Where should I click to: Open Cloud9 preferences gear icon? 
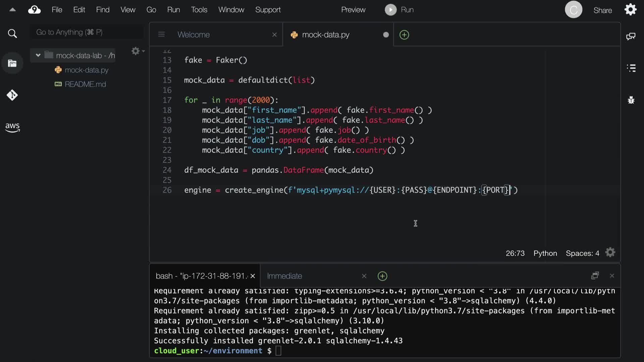click(630, 10)
